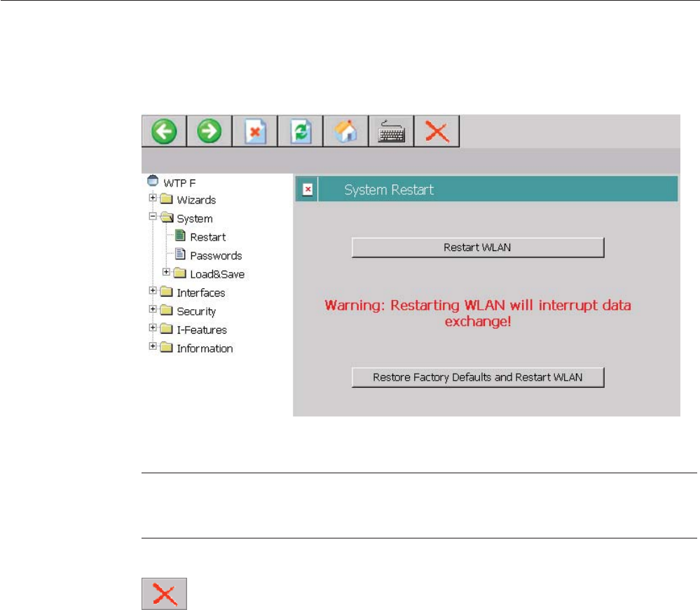Click the small red x beside System Restart
The width and height of the screenshot is (700, 610).
308,189
